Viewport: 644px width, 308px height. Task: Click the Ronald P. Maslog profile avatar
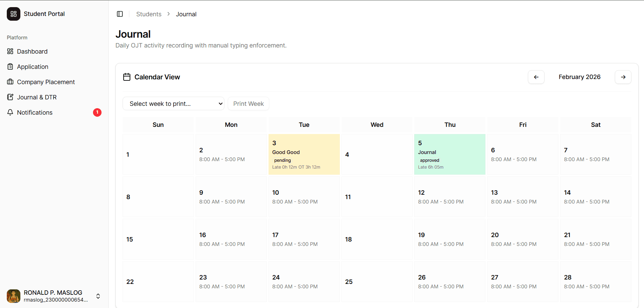(x=14, y=296)
